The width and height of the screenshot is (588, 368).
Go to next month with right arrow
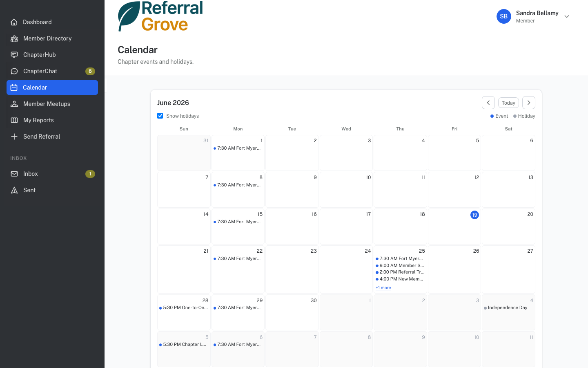click(x=529, y=103)
